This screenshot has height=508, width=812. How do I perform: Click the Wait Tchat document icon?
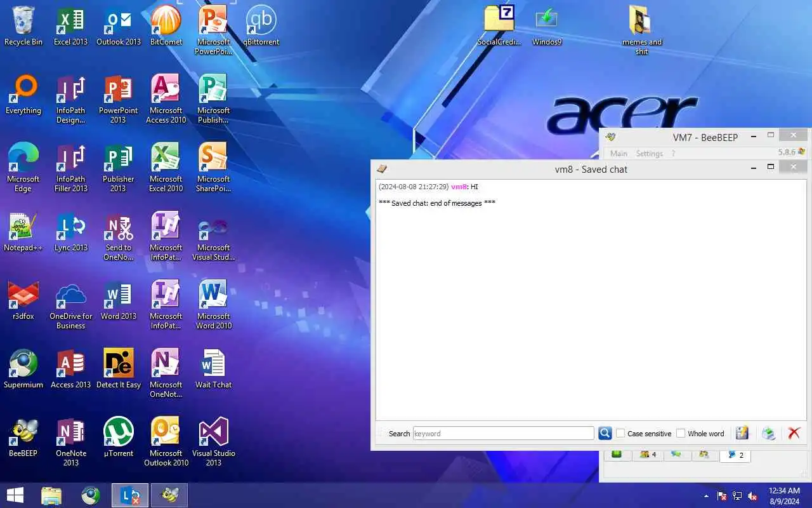tap(214, 369)
